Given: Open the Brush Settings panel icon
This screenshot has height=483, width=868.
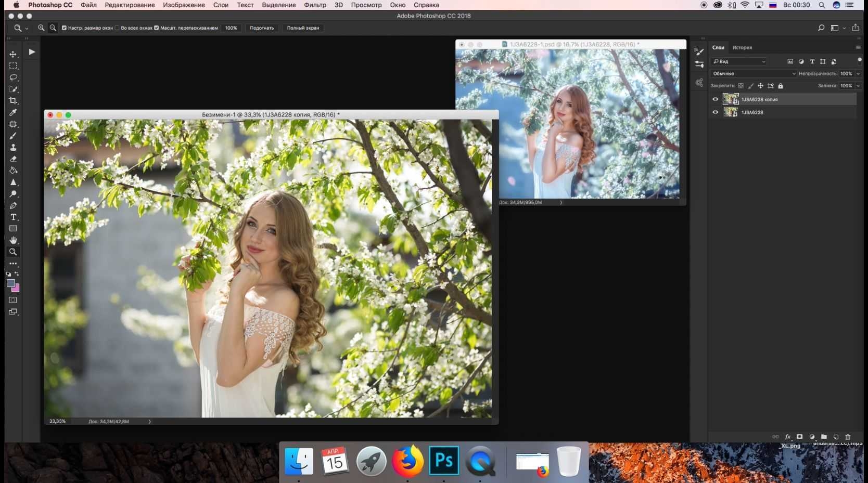Looking at the screenshot, I should [699, 51].
